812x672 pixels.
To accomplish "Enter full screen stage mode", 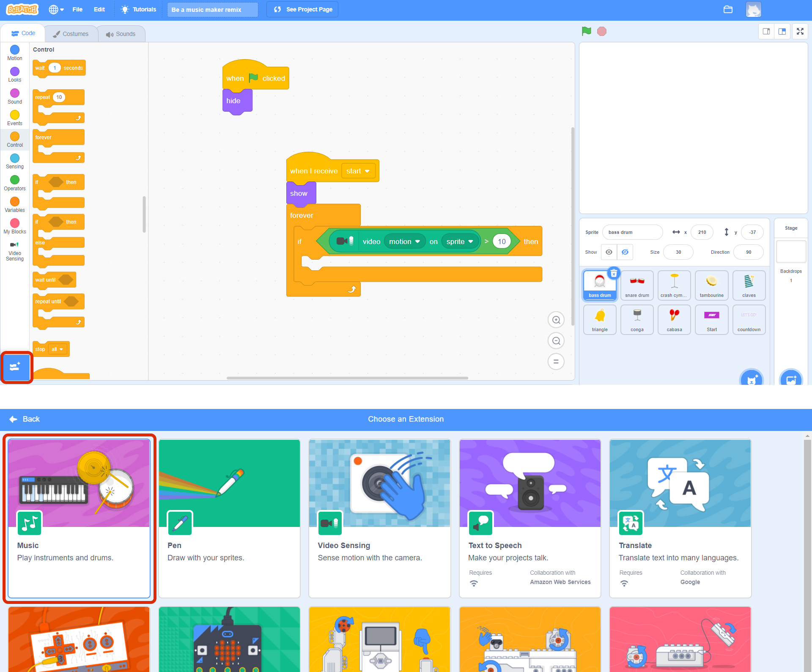I will (x=800, y=31).
